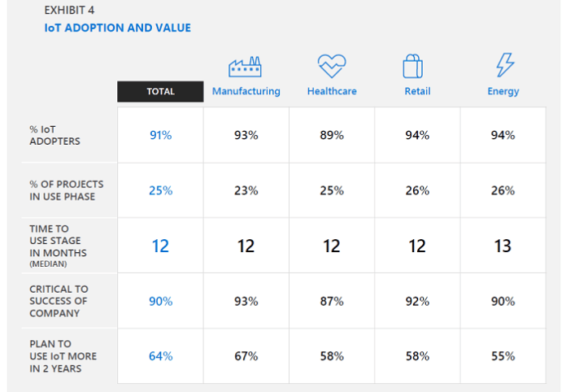Click the IoT ADOPTION AND VALUE title
Viewport: 566px width, 392px height.
coord(118,28)
